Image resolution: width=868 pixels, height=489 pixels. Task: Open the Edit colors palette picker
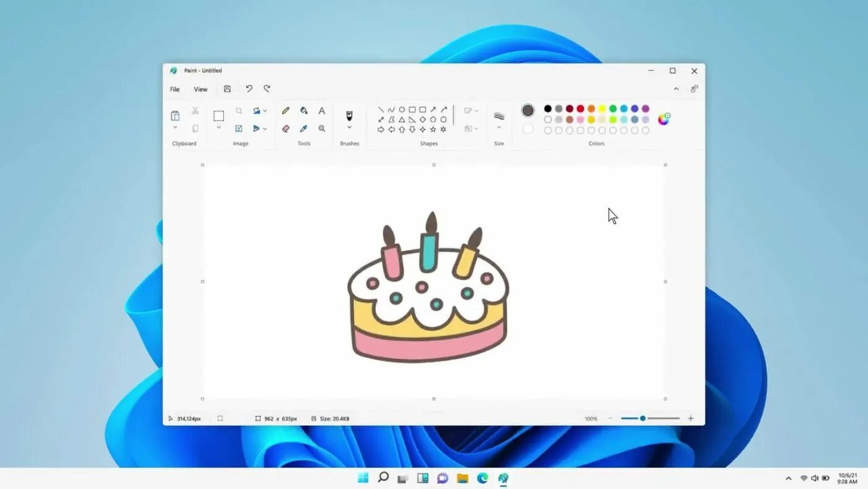click(664, 118)
